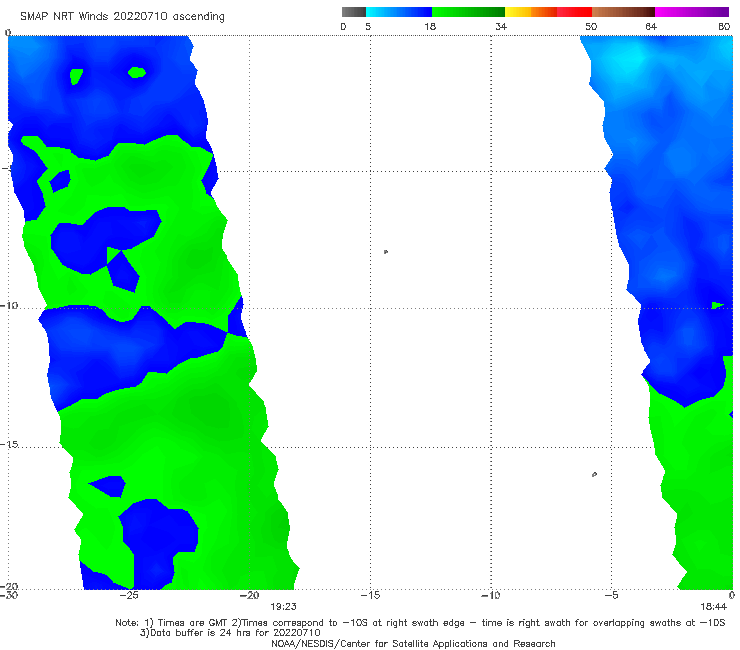Select the brown segment of the color bar
Image resolution: width=740 pixels, height=650 pixels.
[x=623, y=12]
